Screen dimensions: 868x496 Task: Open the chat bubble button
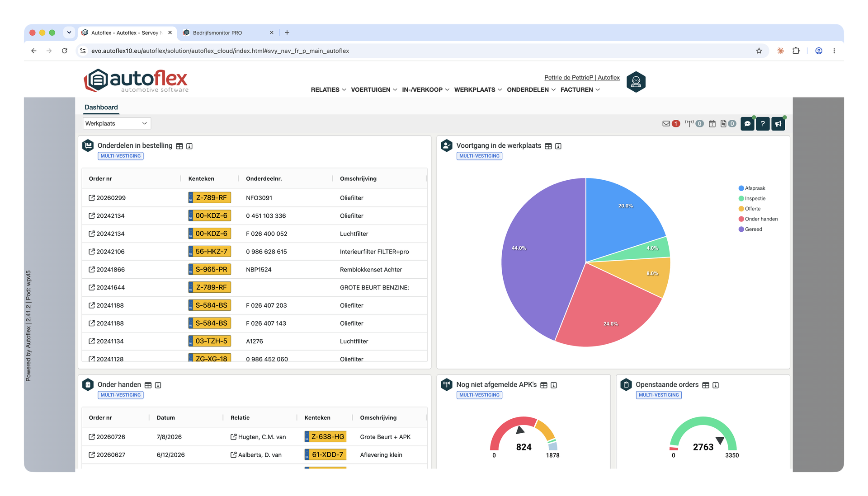click(x=747, y=124)
